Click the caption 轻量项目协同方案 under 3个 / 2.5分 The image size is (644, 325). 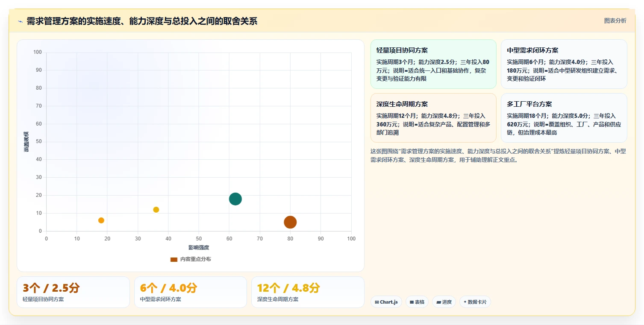43,299
